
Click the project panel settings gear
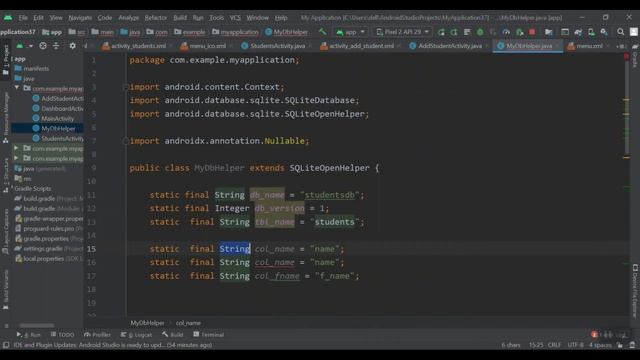(x=72, y=46)
